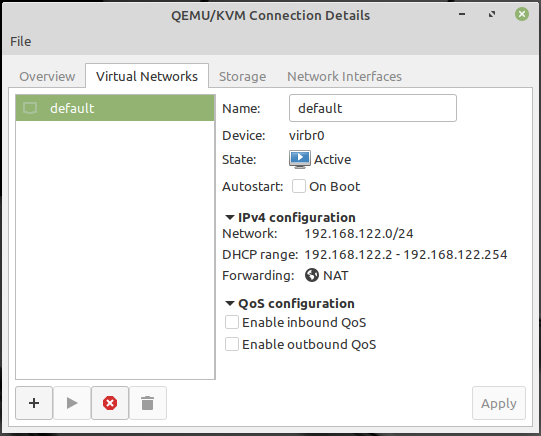Click the NAT forwarding globe icon
541x436 pixels.
point(312,275)
